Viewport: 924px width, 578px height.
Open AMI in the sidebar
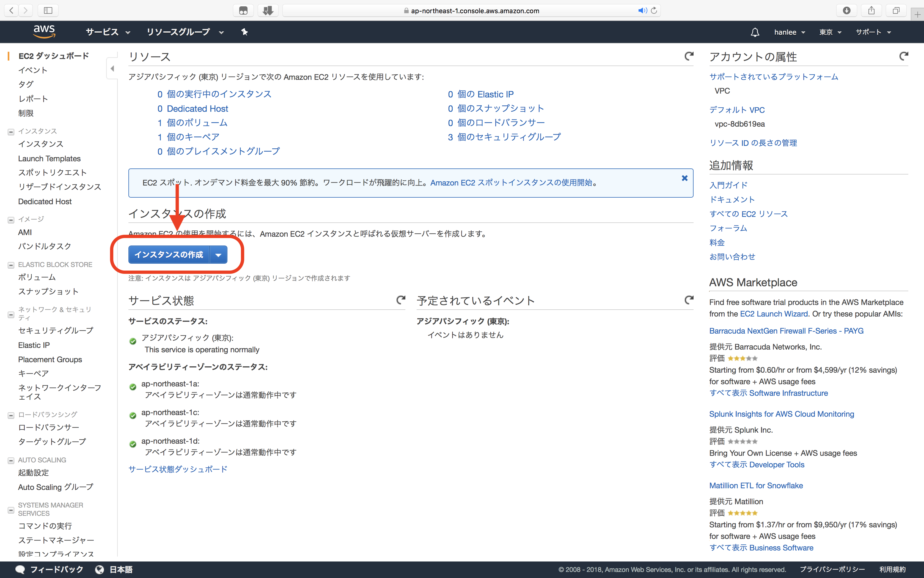coord(25,232)
